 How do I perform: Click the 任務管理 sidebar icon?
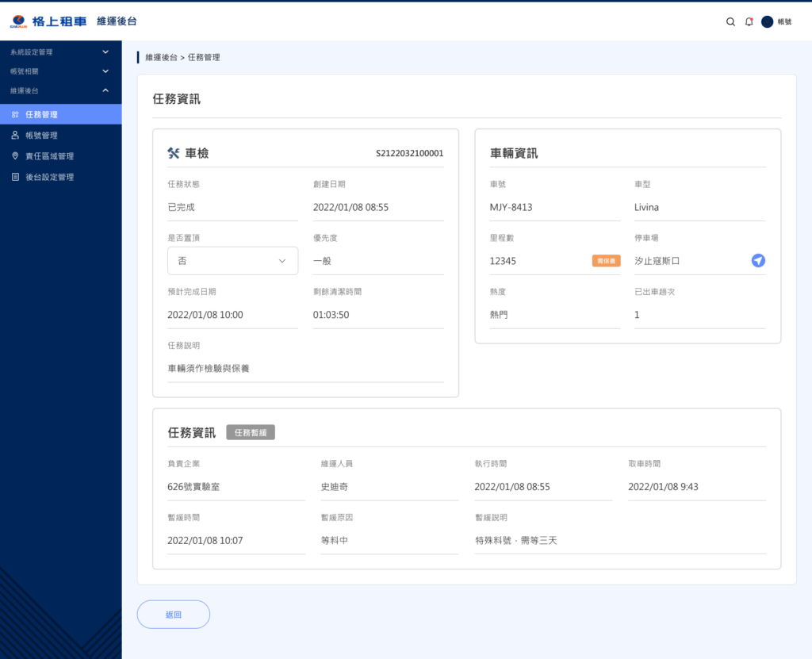click(15, 115)
